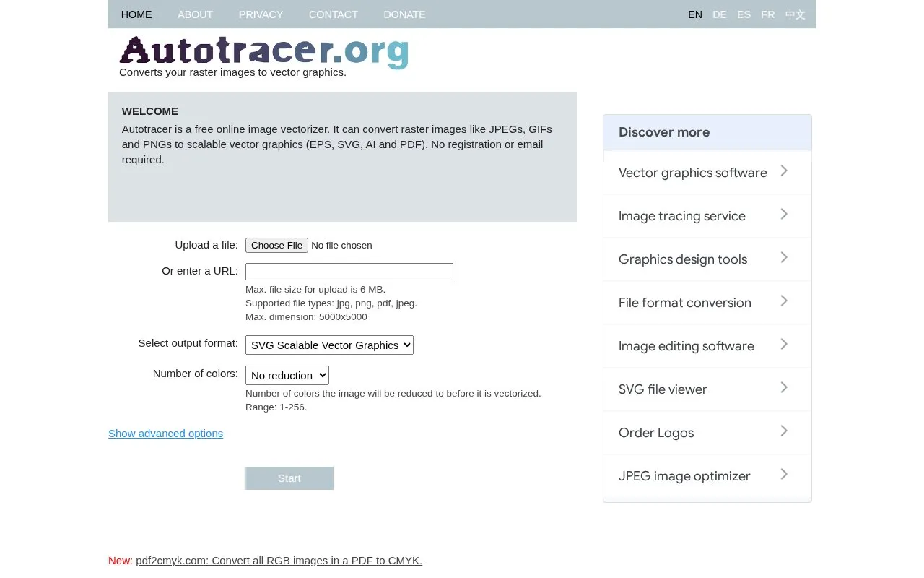924x578 pixels.
Task: Open the Vector graphics software suggestion
Action: click(707, 173)
